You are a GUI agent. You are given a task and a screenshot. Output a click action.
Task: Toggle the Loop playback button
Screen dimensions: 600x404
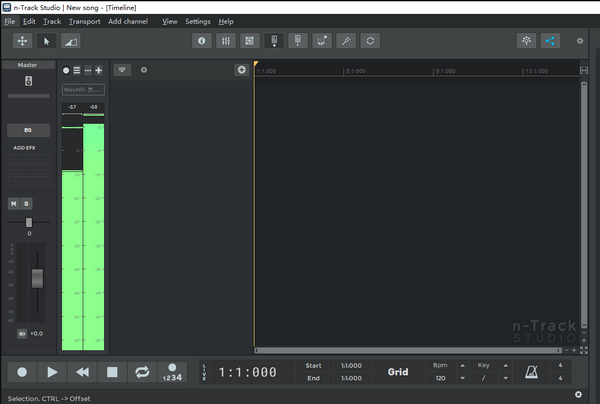(142, 372)
